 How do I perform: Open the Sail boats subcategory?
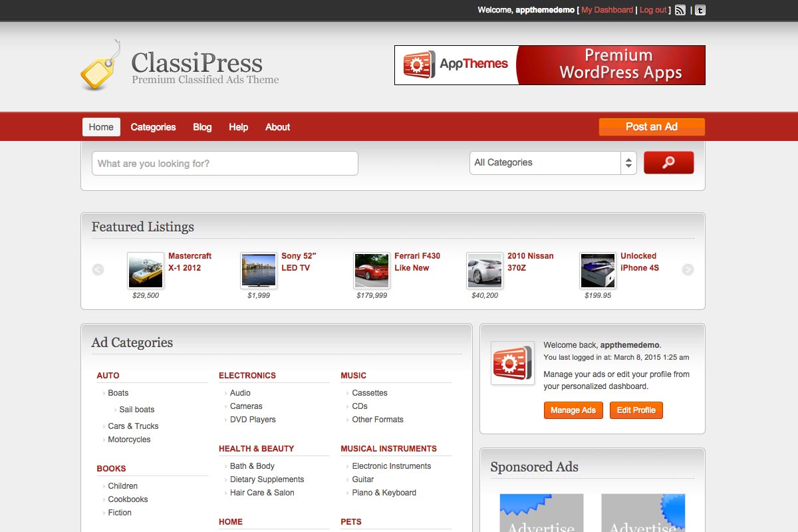(x=137, y=410)
